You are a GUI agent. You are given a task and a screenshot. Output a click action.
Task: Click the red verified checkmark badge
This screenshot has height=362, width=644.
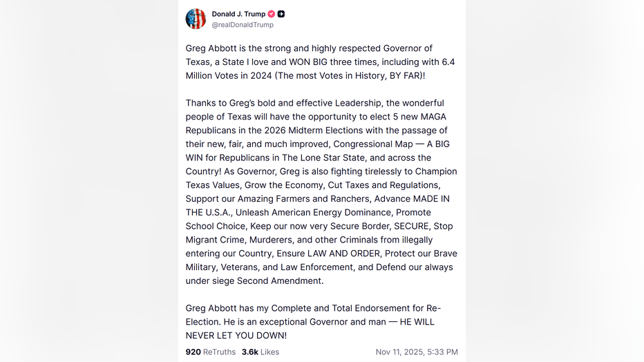[272, 14]
